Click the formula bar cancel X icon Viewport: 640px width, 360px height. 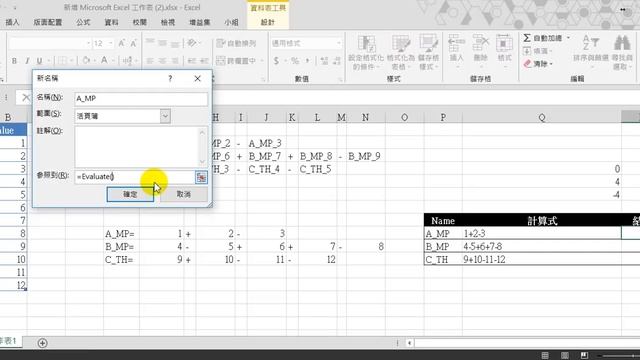(26, 97)
